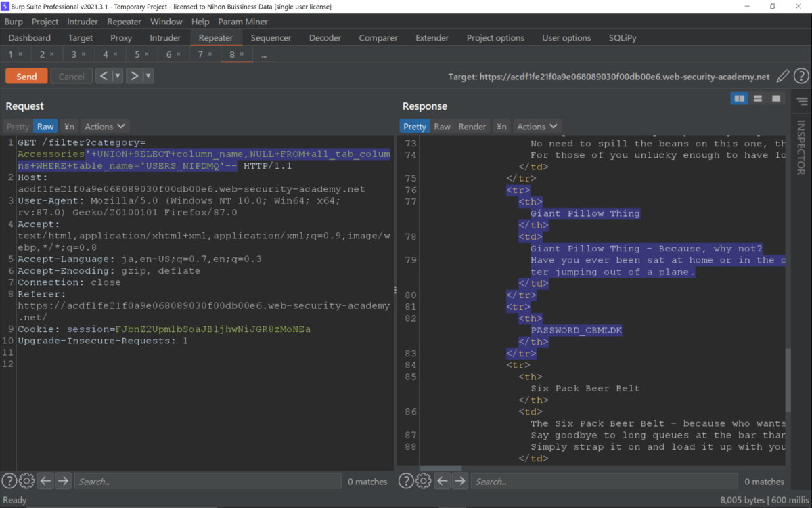812x508 pixels.
Task: Open Response search help icon
Action: point(406,481)
